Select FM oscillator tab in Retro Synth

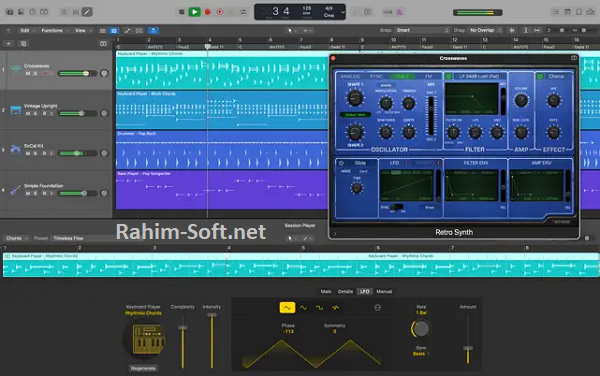coord(429,77)
